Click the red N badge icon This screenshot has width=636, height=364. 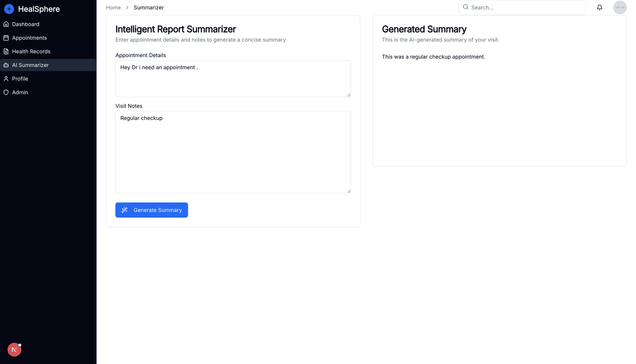click(x=14, y=350)
